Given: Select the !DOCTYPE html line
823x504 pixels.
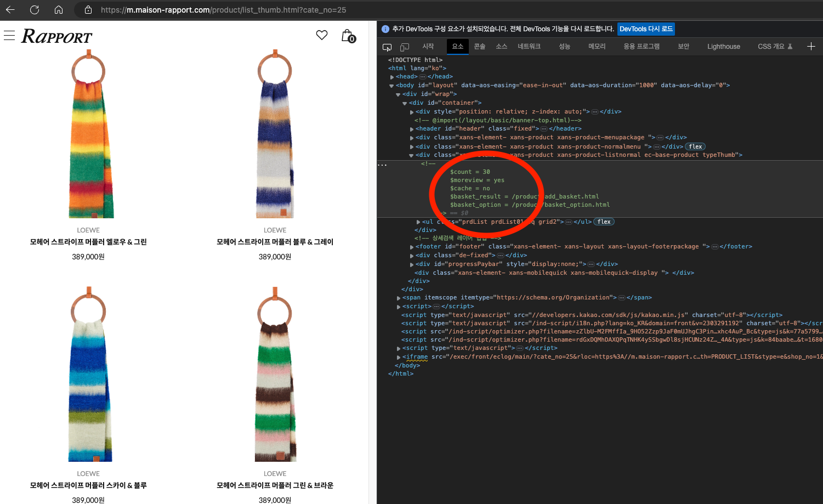Looking at the screenshot, I should pos(415,60).
